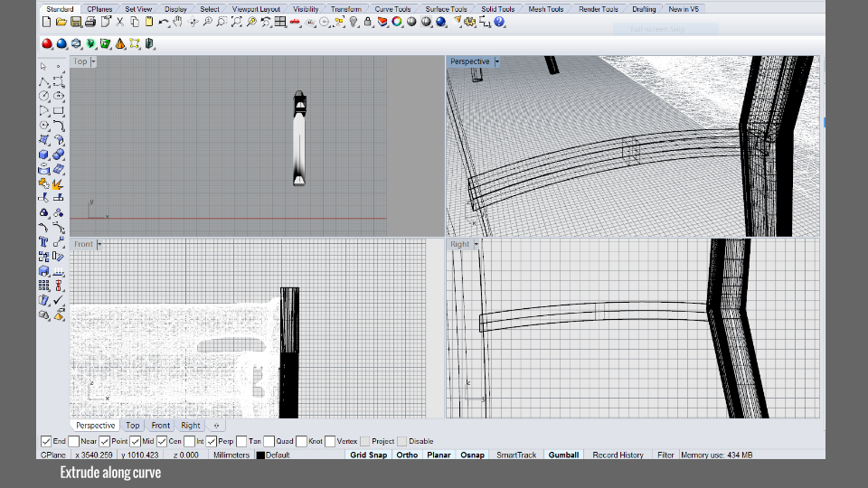
Task: Click the Print icon
Action: tap(90, 22)
